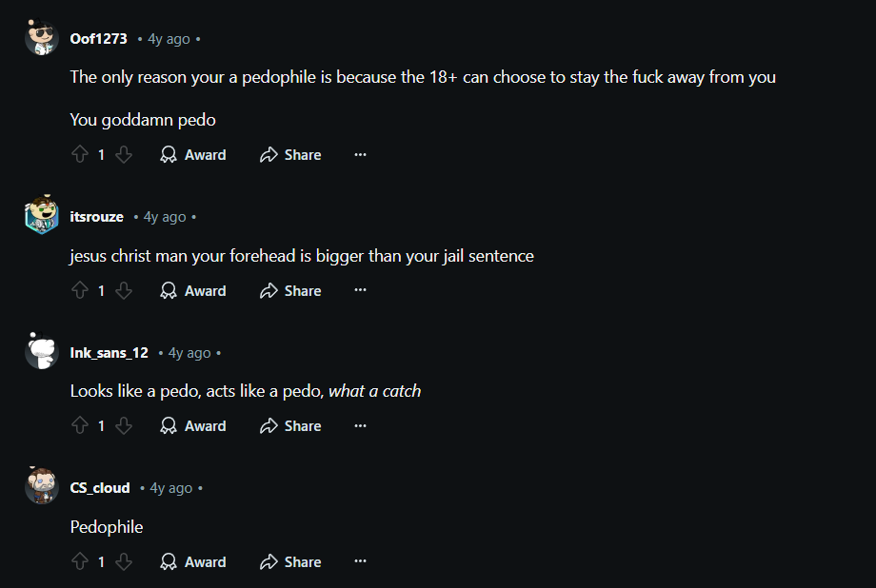Viewport: 876px width, 588px height.
Task: Give an Award to Oof1273's comment
Action: [x=192, y=155]
